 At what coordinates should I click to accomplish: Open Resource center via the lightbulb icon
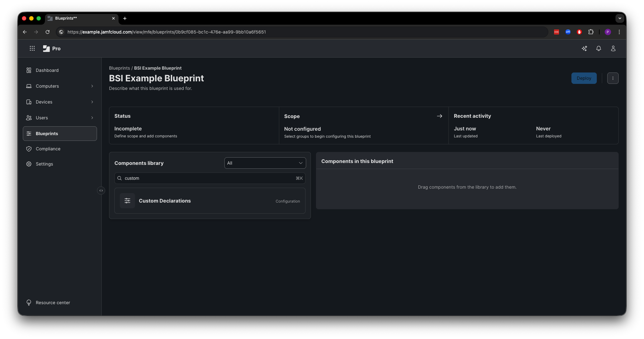29,303
